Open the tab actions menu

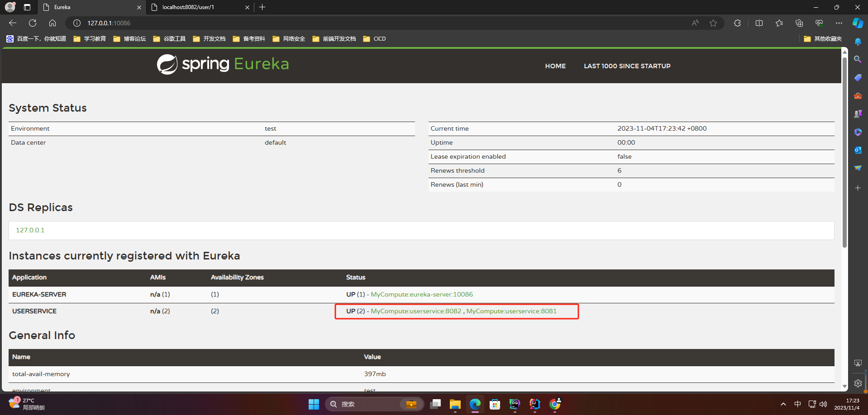coord(27,7)
